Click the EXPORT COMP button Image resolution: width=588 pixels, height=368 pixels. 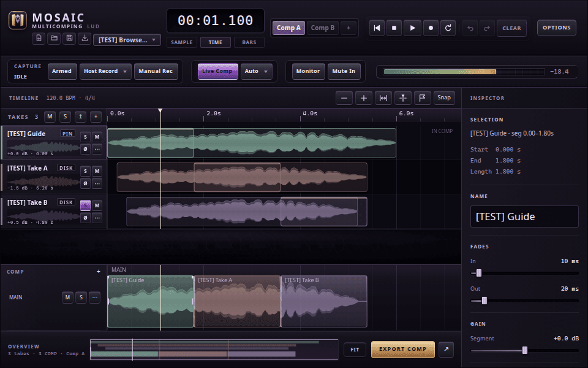403,349
